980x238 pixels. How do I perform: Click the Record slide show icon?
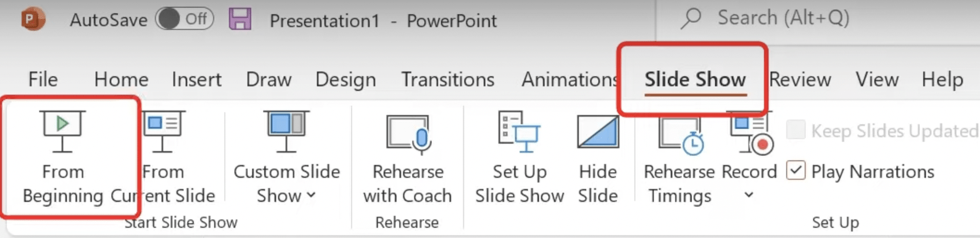pos(751,131)
